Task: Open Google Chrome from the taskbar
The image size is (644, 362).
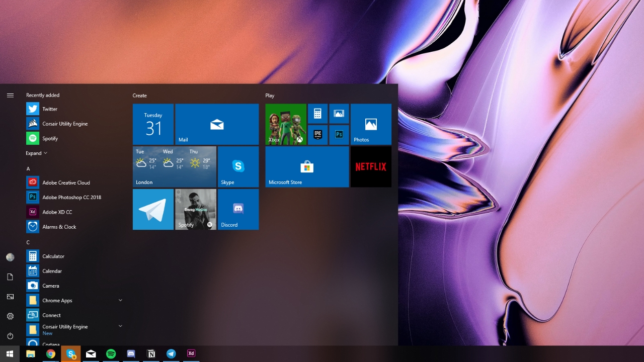Action: coord(51,354)
